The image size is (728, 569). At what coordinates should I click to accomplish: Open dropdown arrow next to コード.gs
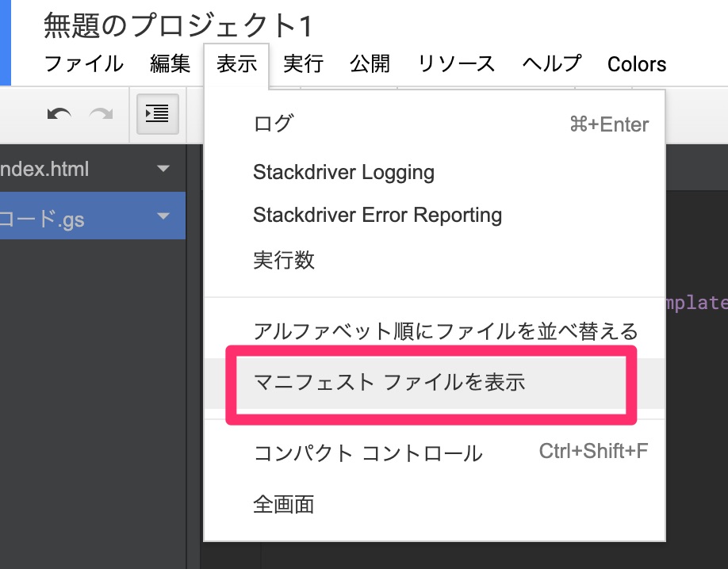(164, 216)
